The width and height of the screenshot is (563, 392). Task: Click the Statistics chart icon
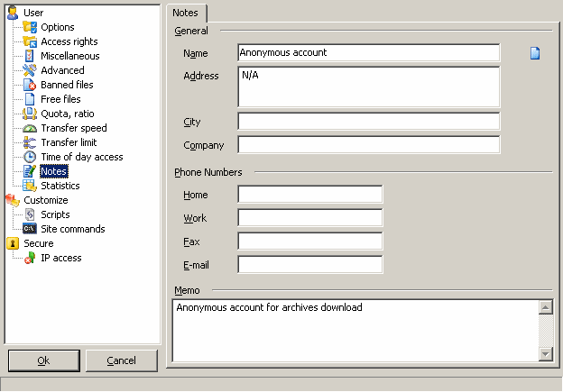point(30,186)
